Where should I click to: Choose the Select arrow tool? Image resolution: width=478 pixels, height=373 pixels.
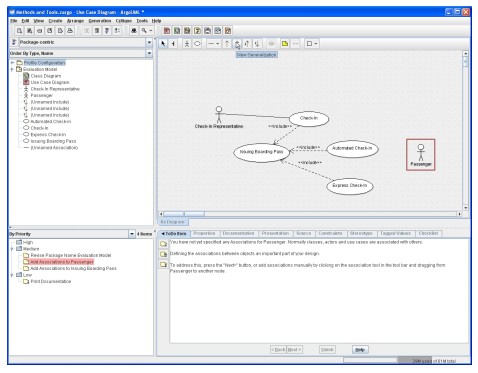[x=163, y=44]
